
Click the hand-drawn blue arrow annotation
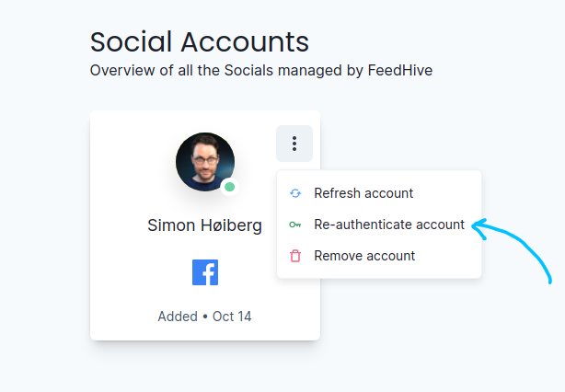pos(529,247)
